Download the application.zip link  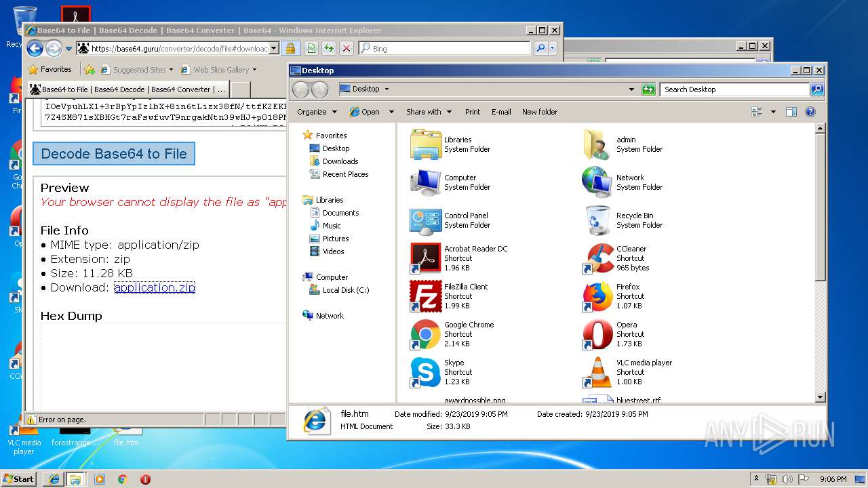coord(155,287)
